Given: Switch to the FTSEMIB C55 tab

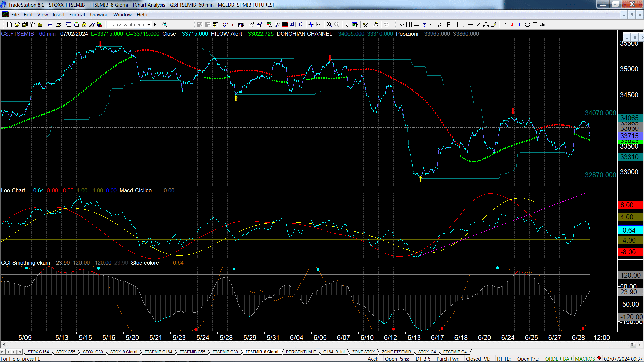Looking at the screenshot, I should click(x=192, y=352).
